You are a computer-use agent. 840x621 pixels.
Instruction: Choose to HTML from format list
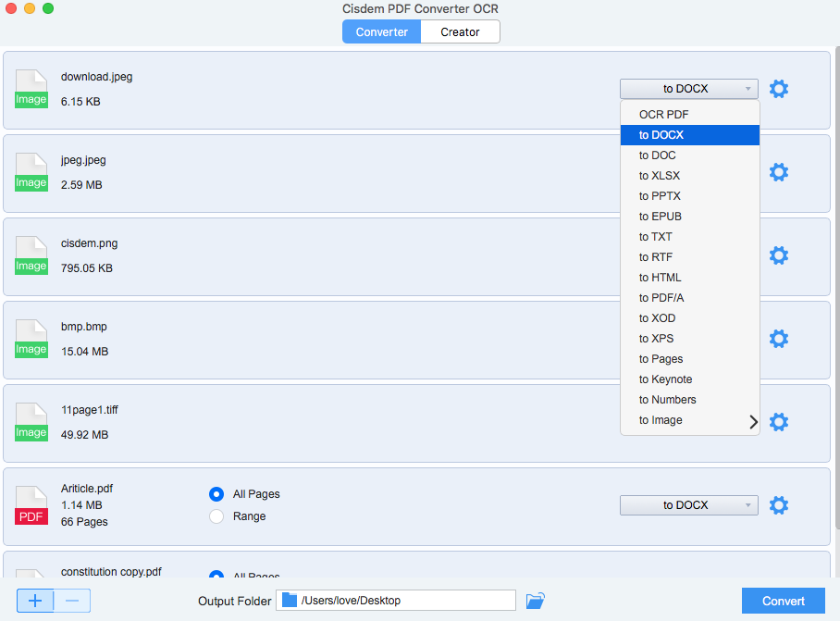point(690,278)
